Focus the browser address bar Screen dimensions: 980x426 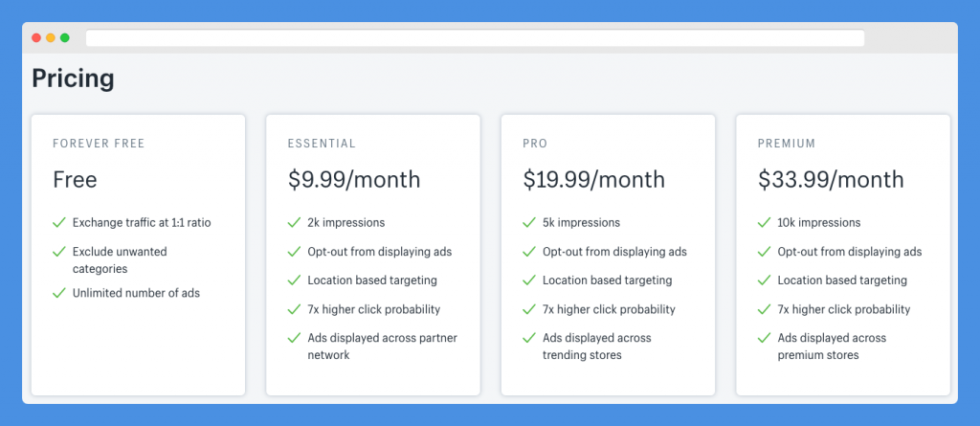click(475, 38)
